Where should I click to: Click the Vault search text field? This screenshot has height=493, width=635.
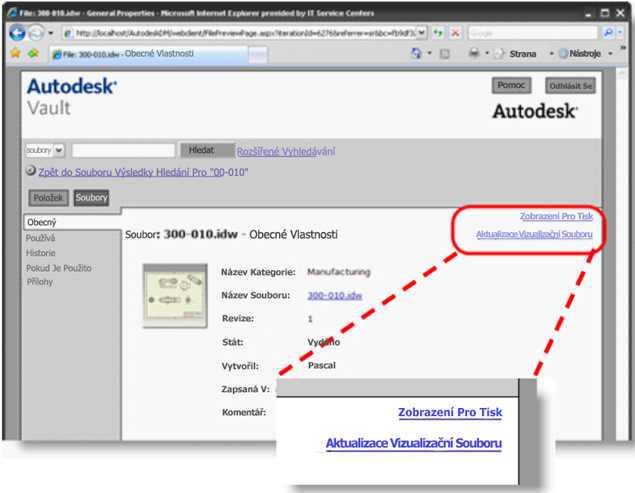click(123, 150)
